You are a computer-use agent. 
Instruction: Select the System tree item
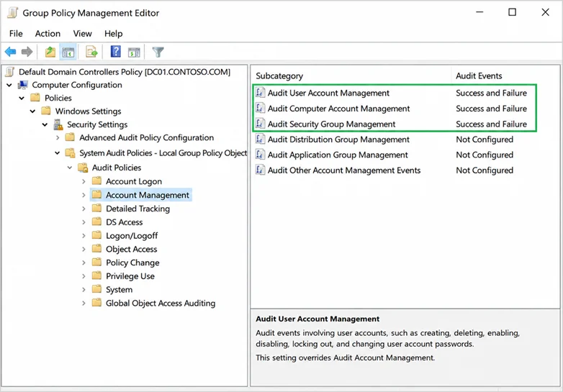(x=120, y=289)
